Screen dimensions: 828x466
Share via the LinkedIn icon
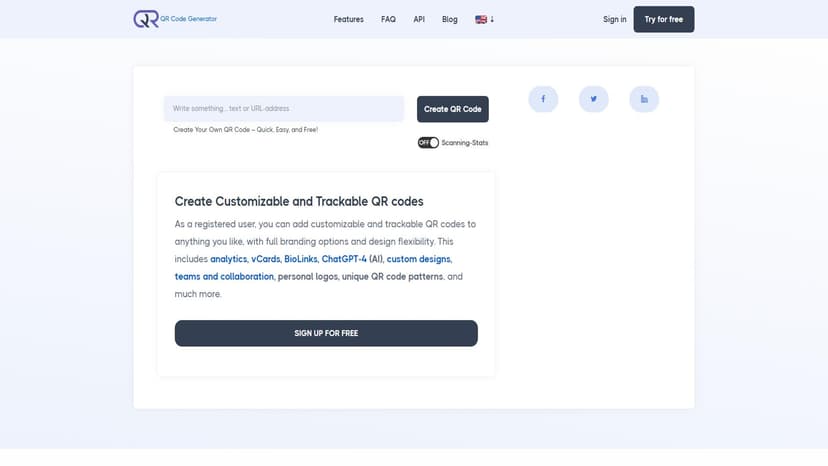pyautogui.click(x=644, y=99)
